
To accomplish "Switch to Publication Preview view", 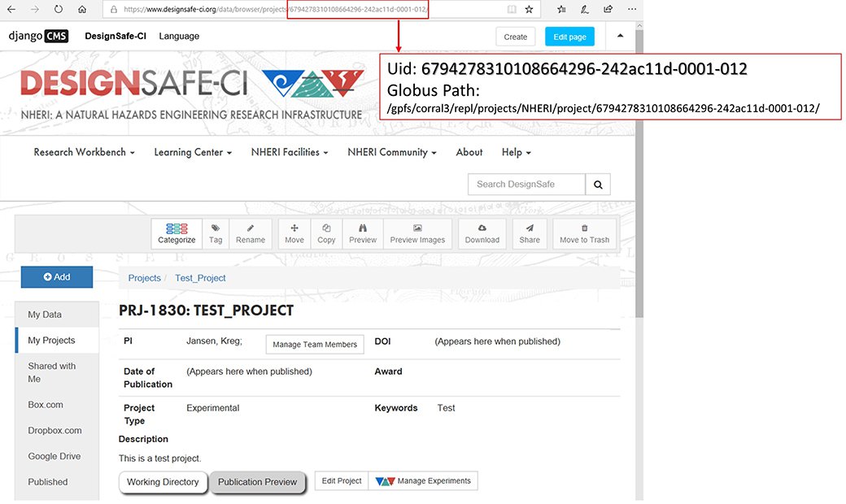I will [x=257, y=482].
